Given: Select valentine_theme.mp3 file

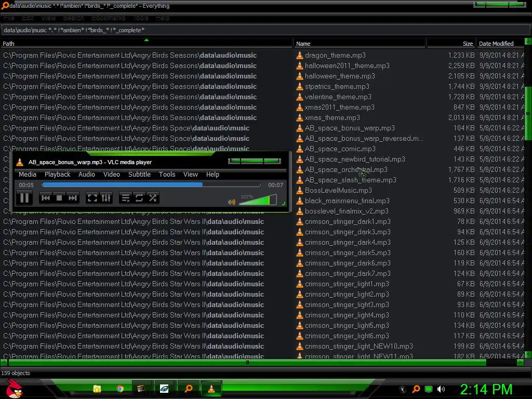Looking at the screenshot, I should tap(338, 97).
